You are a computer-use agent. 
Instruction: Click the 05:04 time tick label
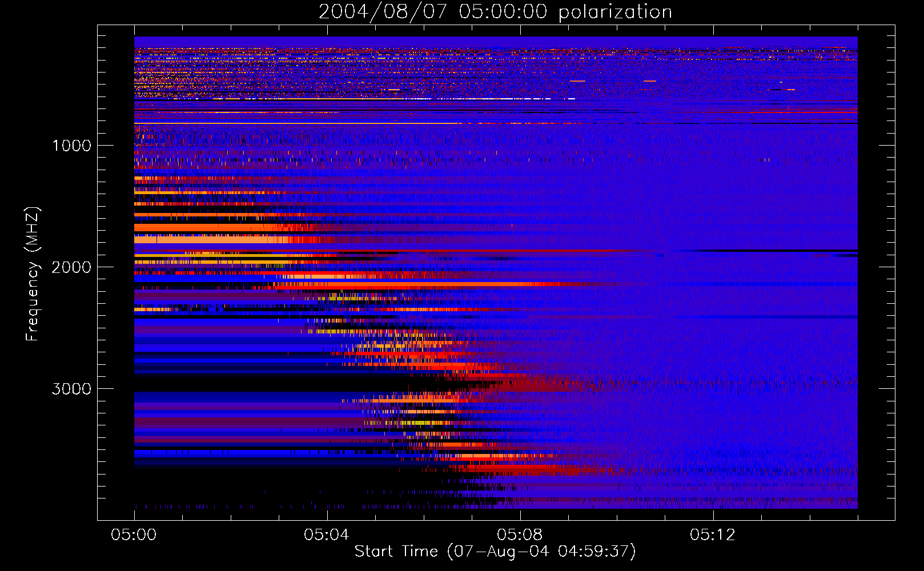[327, 534]
